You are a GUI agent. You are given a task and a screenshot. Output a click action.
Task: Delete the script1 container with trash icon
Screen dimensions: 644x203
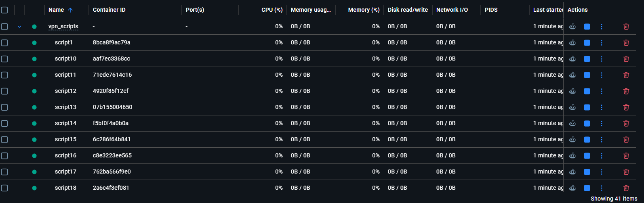pos(626,43)
